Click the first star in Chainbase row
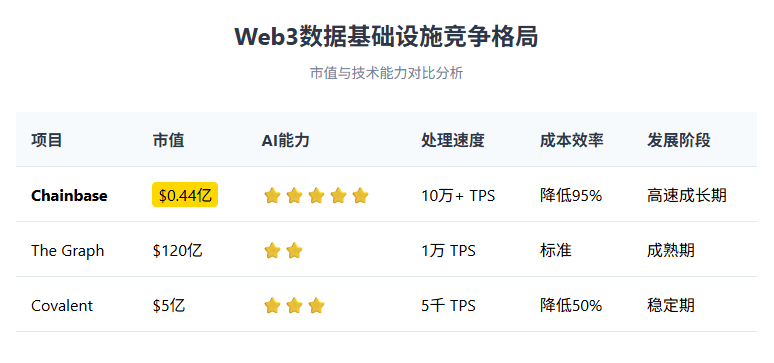 272,196
